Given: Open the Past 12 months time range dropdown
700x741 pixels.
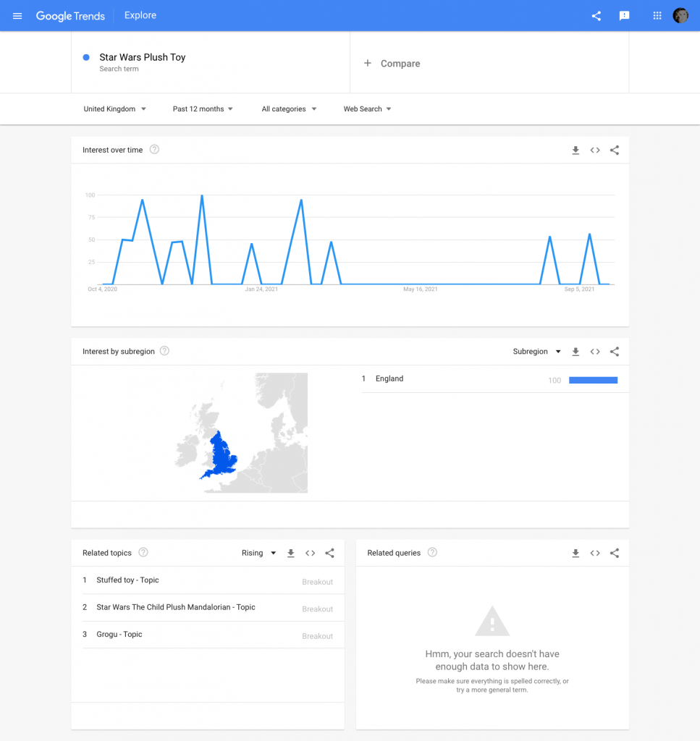Looking at the screenshot, I should [x=202, y=109].
